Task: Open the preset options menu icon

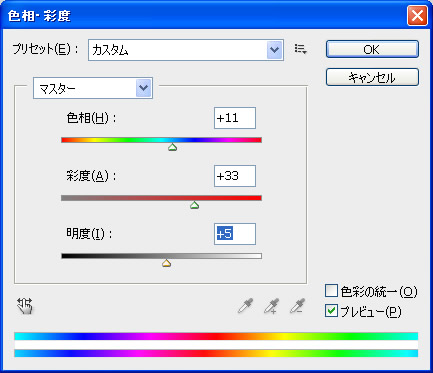Action: tap(301, 49)
